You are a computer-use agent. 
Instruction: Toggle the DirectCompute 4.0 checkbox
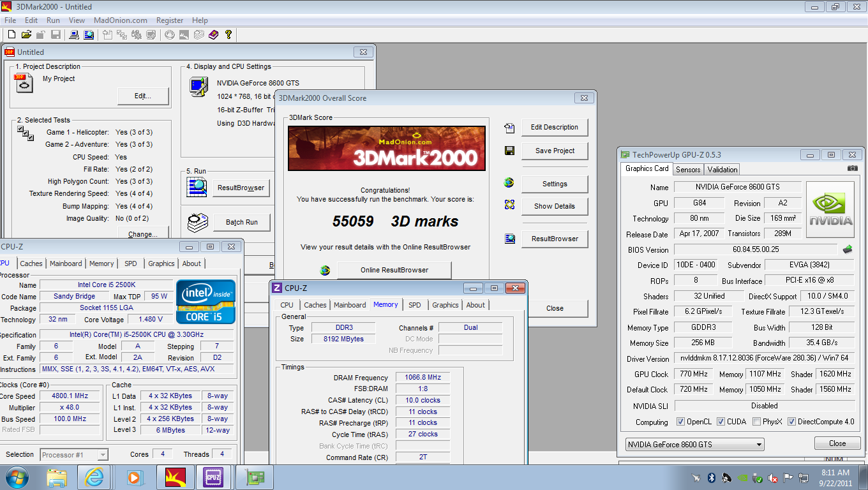791,422
